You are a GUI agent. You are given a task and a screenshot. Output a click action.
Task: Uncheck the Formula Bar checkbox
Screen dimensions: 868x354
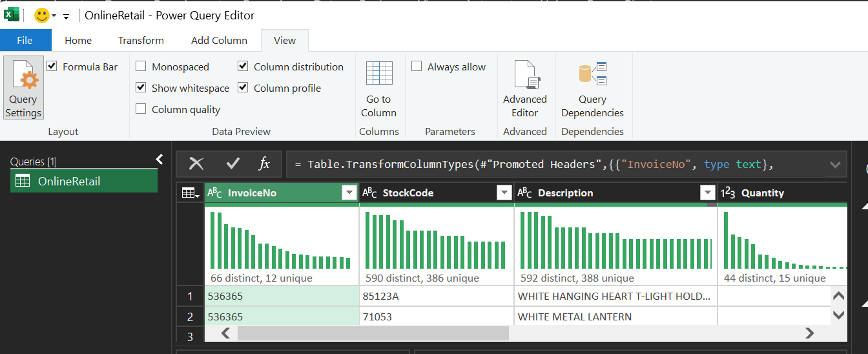click(52, 67)
